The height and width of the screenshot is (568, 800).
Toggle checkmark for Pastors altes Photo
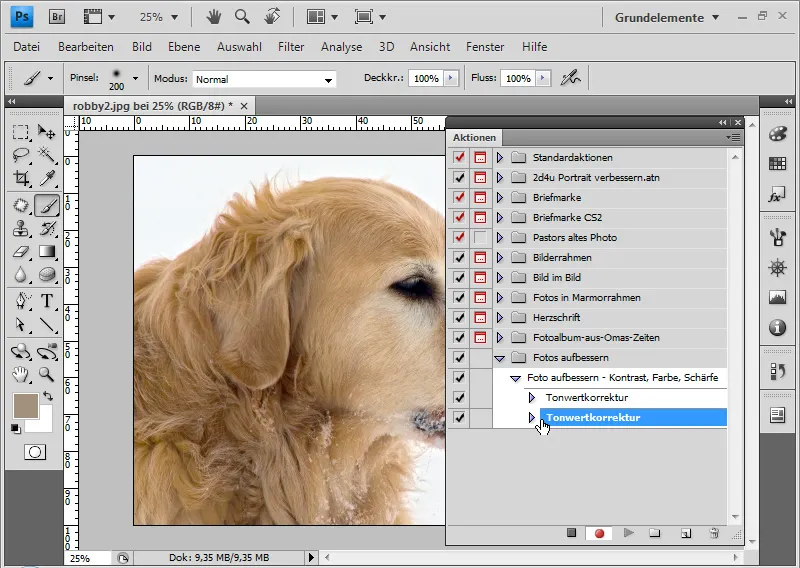(459, 237)
